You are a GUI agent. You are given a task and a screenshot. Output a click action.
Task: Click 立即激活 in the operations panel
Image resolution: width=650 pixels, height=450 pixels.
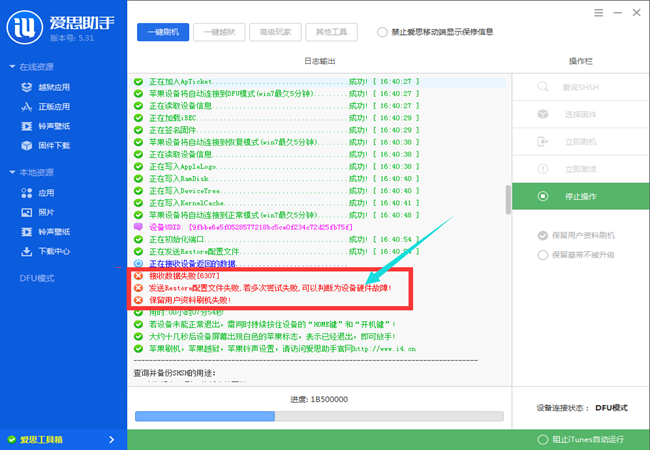580,169
